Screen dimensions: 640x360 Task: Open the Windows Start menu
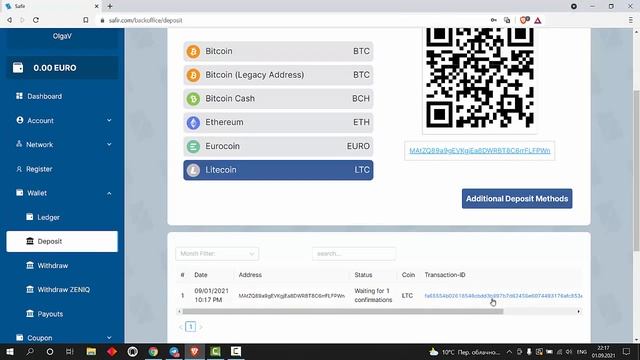point(9,351)
